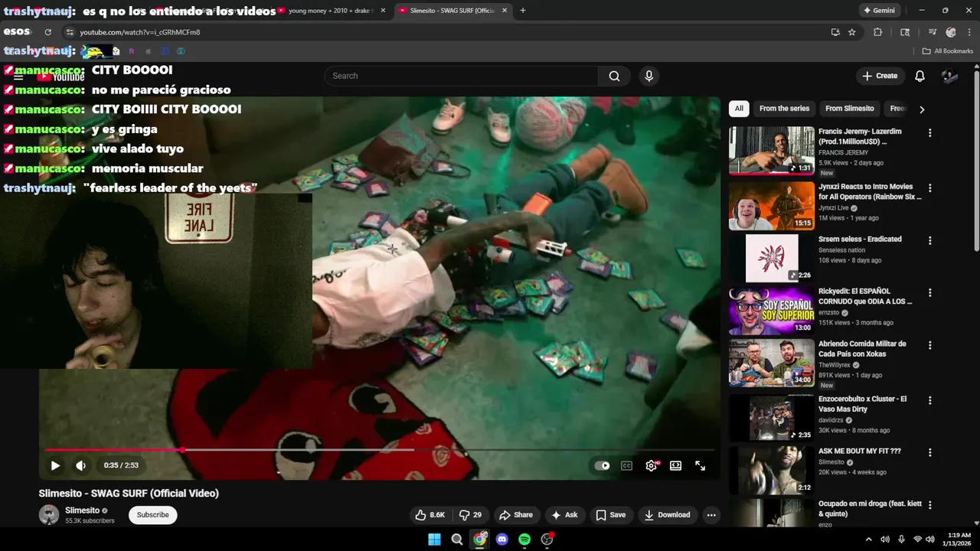Image resolution: width=980 pixels, height=551 pixels.
Task: Open Windows Start menu
Action: pos(434,540)
